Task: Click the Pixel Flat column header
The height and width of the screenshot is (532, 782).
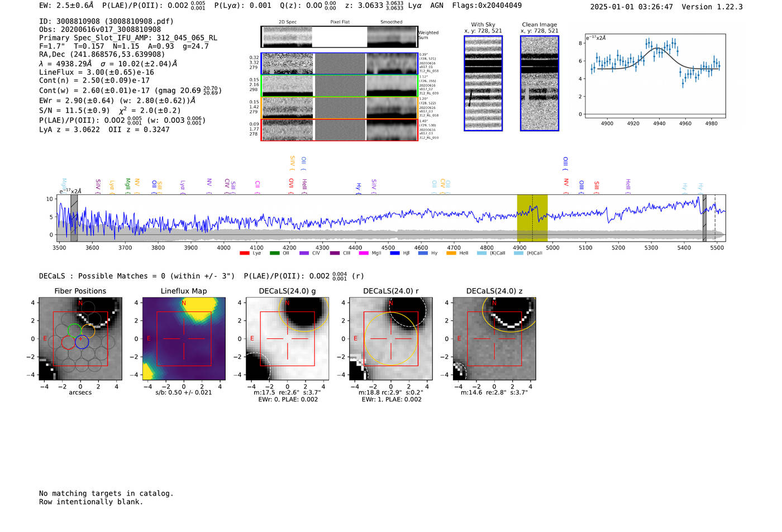Action: point(340,22)
